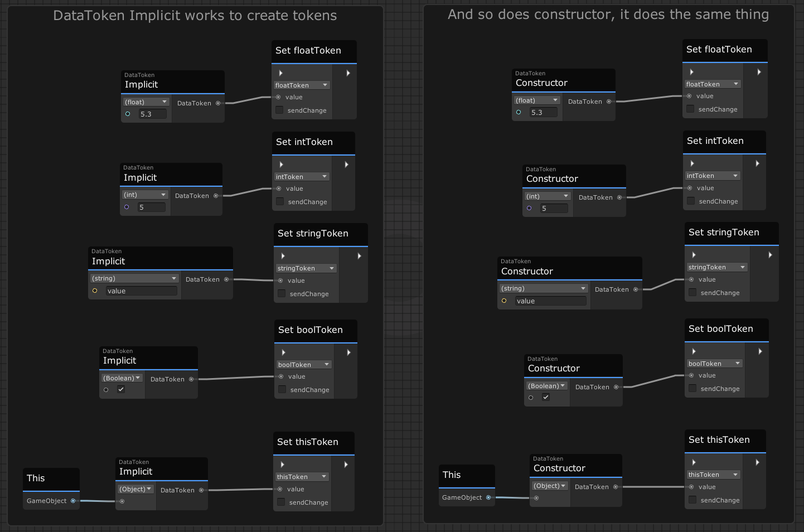Viewport: 804px width, 532px height.
Task: Open stringToken variable dropdown in right Set node
Action: point(716,267)
